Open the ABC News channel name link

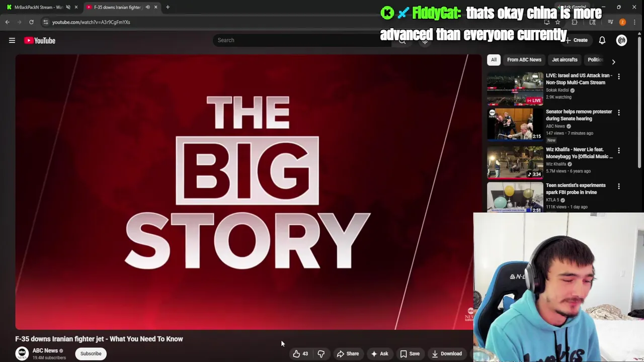coord(45,350)
